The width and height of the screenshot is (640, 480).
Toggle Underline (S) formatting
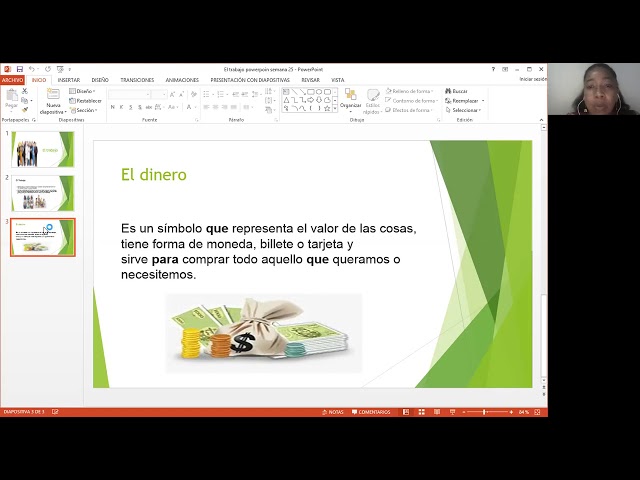131,107
